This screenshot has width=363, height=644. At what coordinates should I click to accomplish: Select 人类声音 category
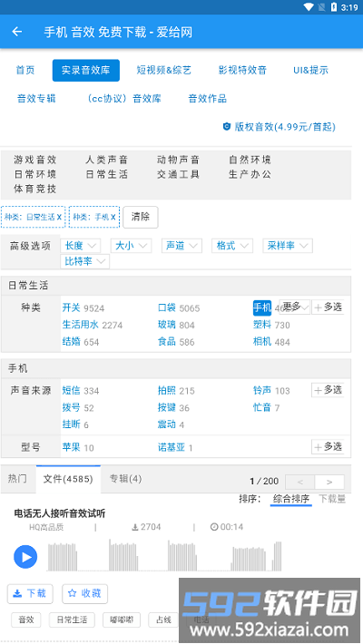tap(107, 160)
